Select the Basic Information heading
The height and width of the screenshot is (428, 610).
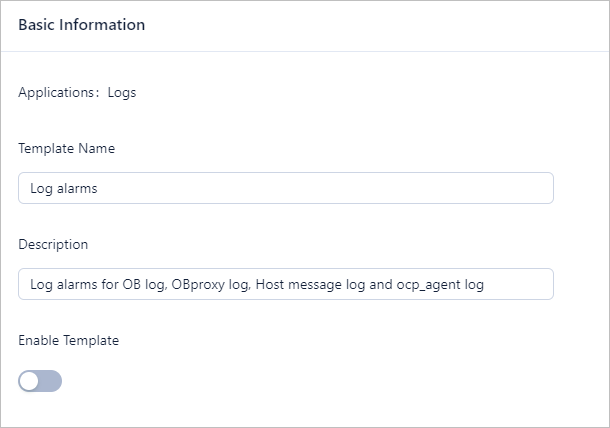coord(81,24)
